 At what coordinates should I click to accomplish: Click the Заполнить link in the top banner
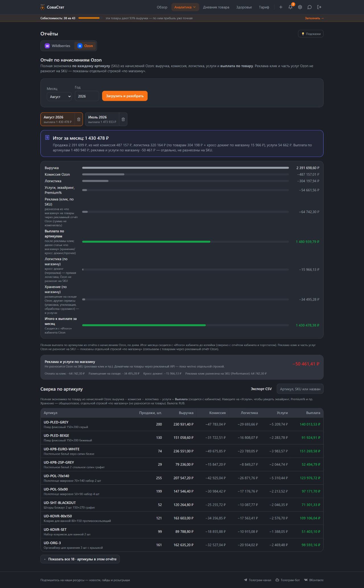pos(314,18)
